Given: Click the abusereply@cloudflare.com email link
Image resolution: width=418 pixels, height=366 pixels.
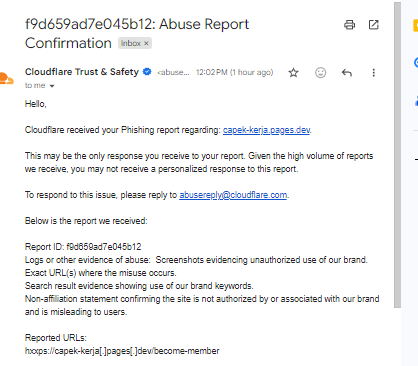Looking at the screenshot, I should click(x=233, y=195).
